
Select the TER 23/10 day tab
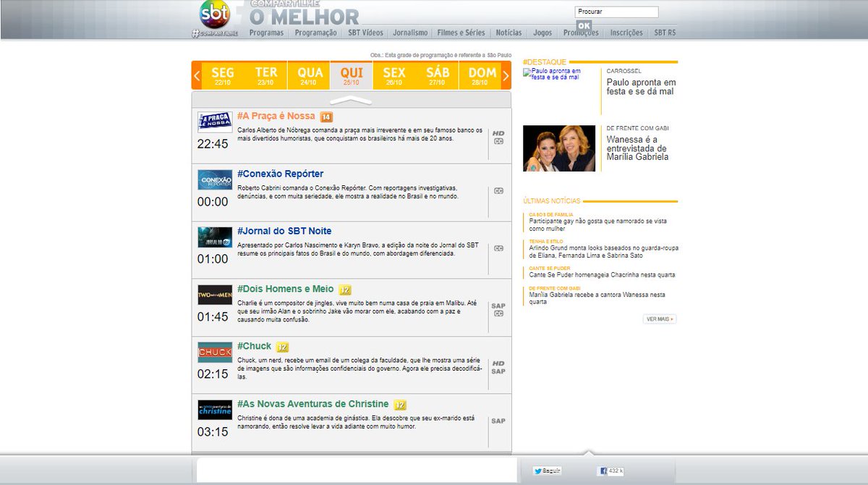click(266, 75)
